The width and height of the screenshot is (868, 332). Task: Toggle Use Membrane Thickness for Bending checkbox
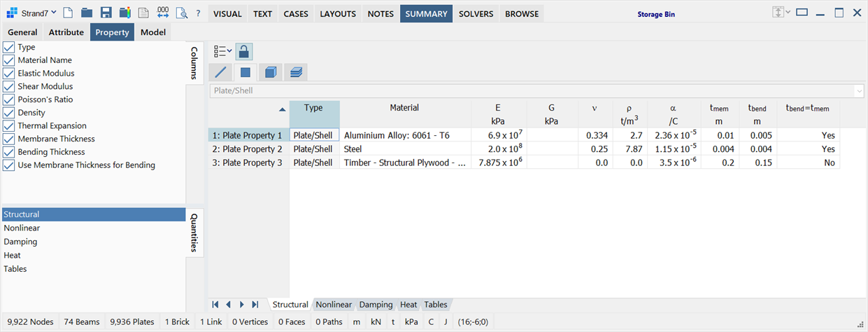[8, 165]
